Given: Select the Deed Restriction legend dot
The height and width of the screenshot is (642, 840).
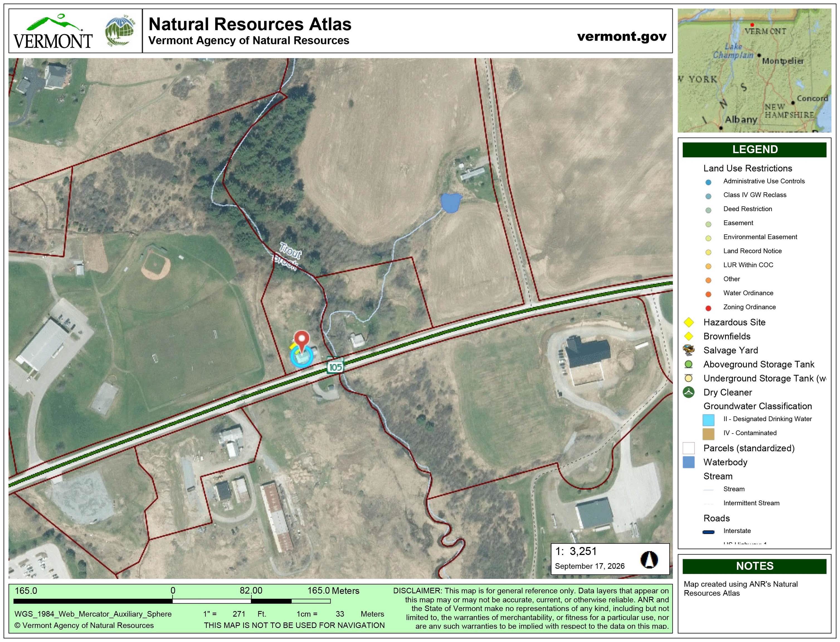Looking at the screenshot, I should click(708, 210).
